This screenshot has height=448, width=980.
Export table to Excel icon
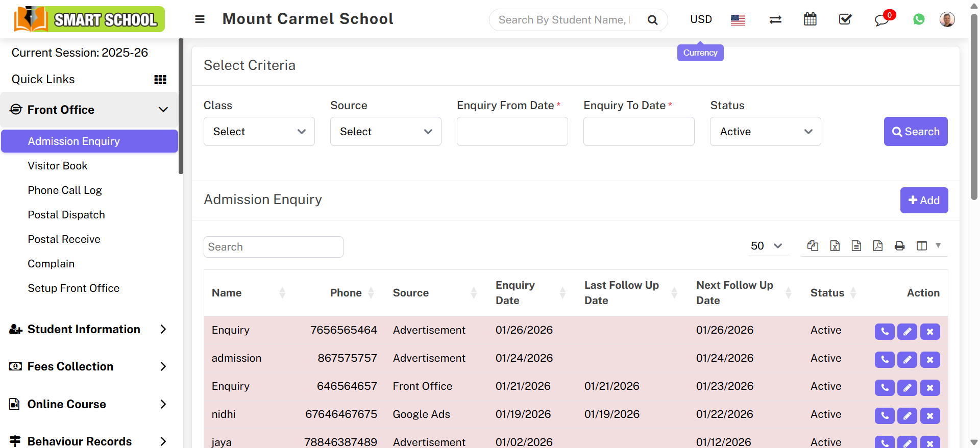click(x=835, y=246)
